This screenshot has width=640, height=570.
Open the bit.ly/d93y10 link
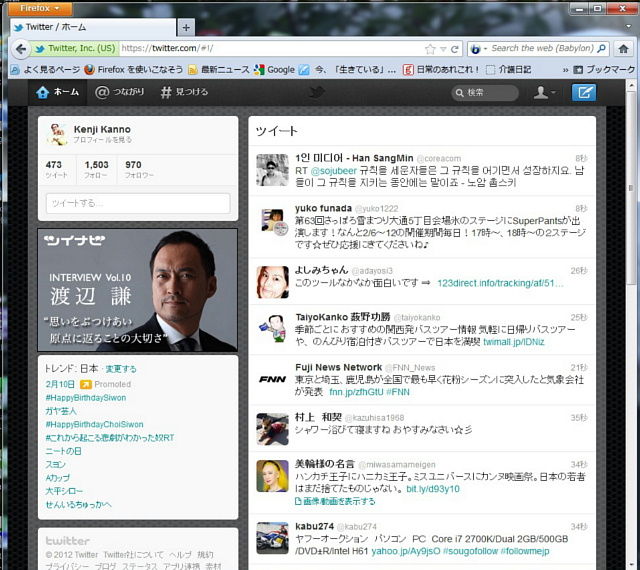tap(433, 489)
